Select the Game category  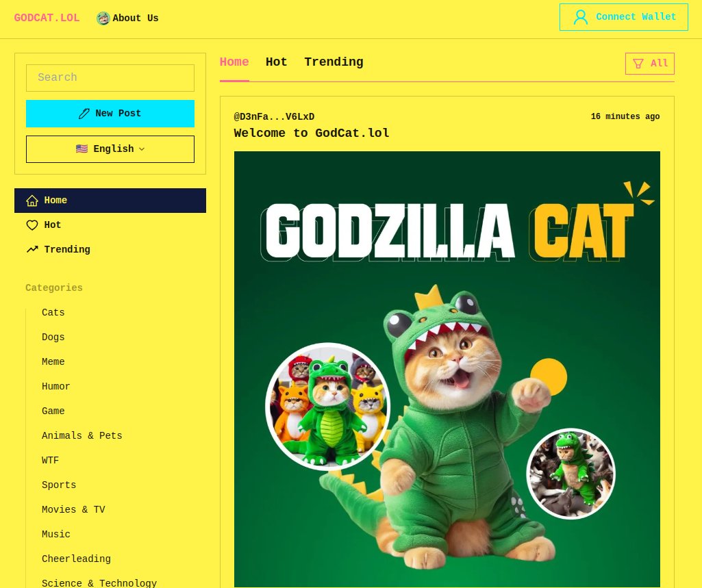pyautogui.click(x=53, y=411)
